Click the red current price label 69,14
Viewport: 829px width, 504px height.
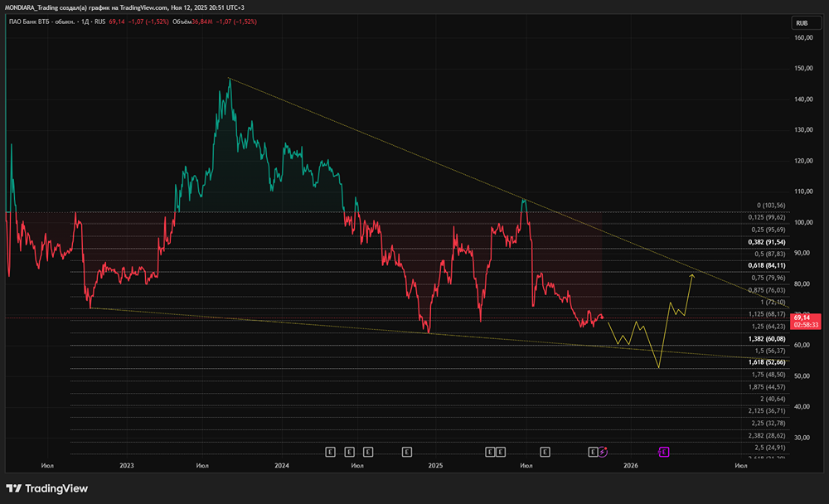[x=805, y=321]
